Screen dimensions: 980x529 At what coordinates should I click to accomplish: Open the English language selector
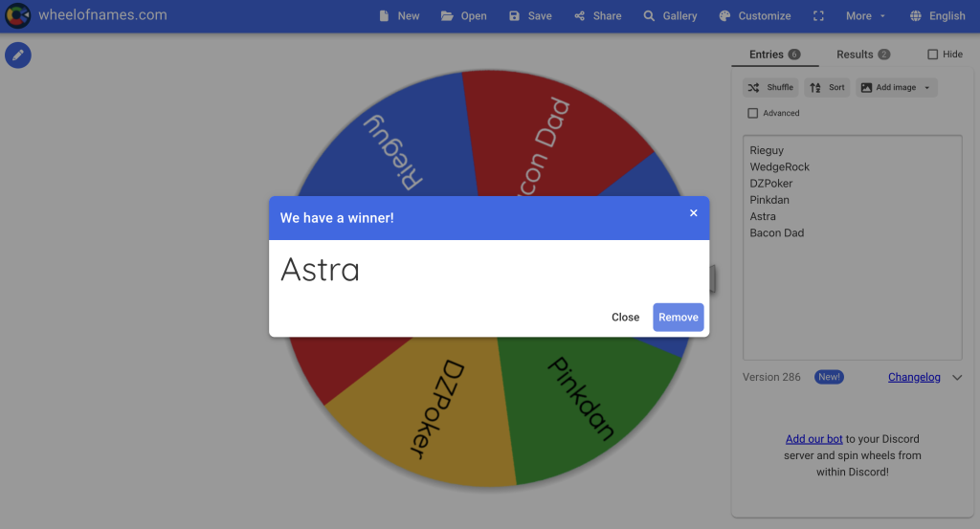click(x=937, y=16)
